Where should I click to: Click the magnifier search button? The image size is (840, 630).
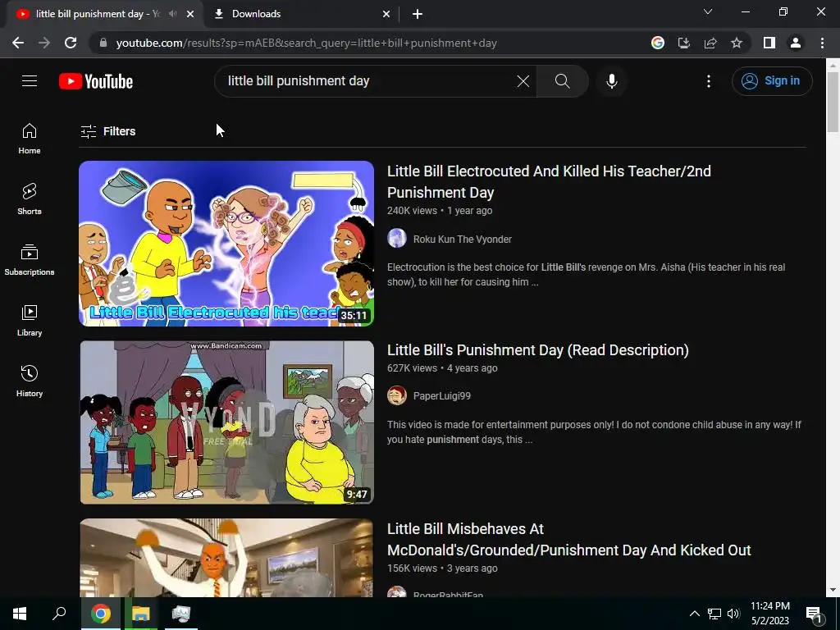coord(563,81)
